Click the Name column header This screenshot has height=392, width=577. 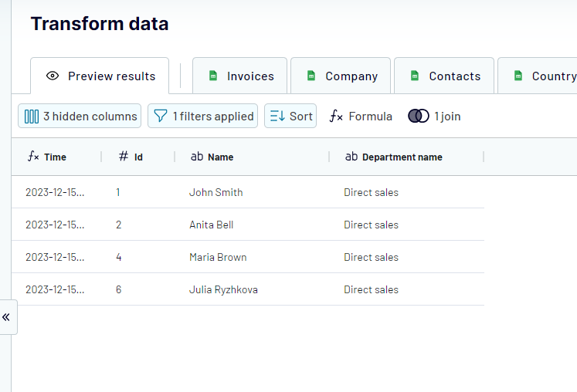point(220,157)
